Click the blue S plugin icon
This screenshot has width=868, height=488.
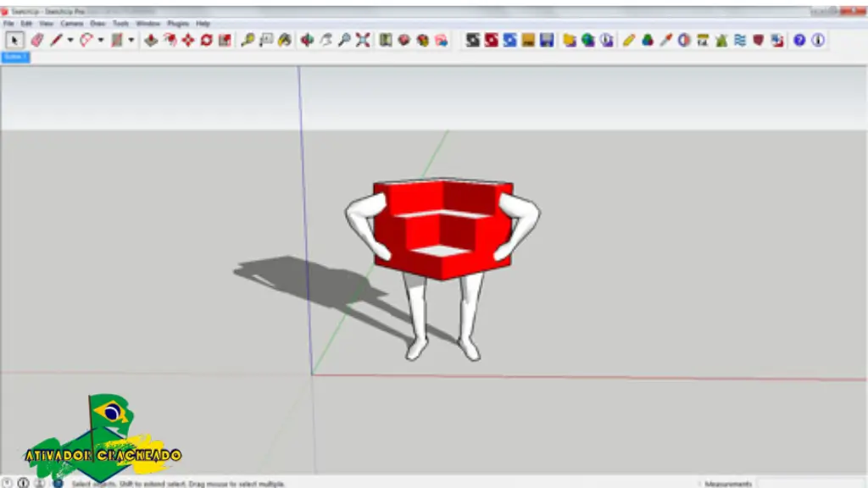pyautogui.click(x=509, y=40)
